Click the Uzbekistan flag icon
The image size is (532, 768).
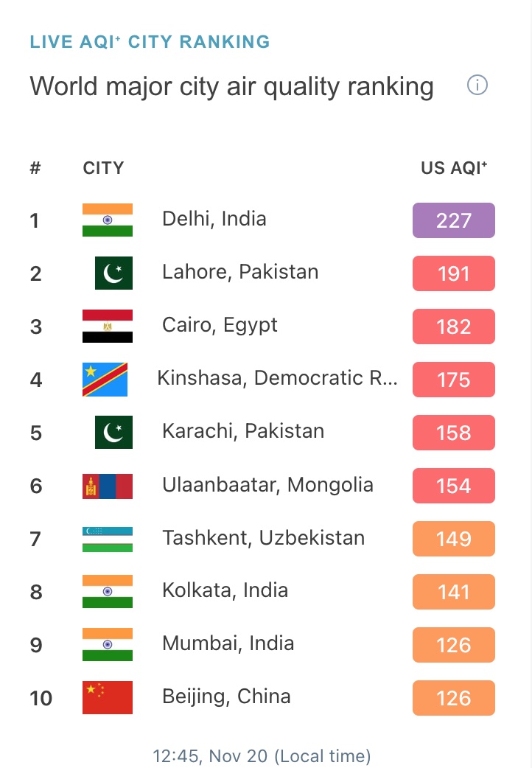(x=108, y=539)
